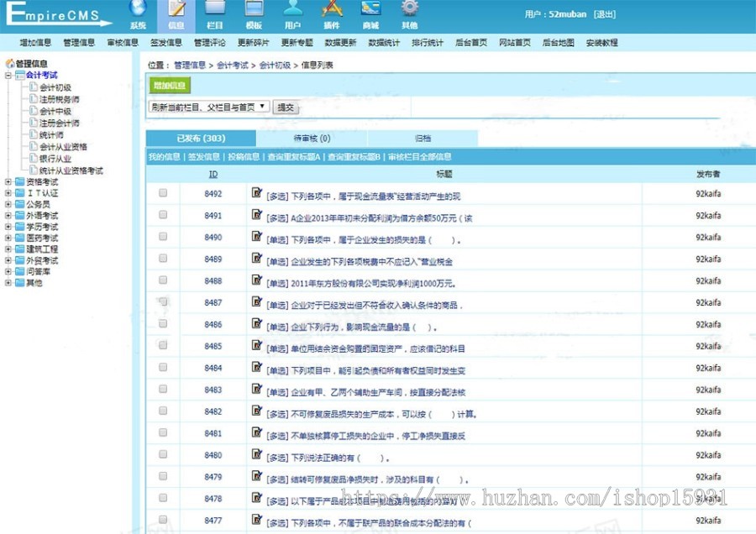Viewport: 756px width, 534px height.
Task: Select the 用户 (User) icon
Action: coord(292,10)
